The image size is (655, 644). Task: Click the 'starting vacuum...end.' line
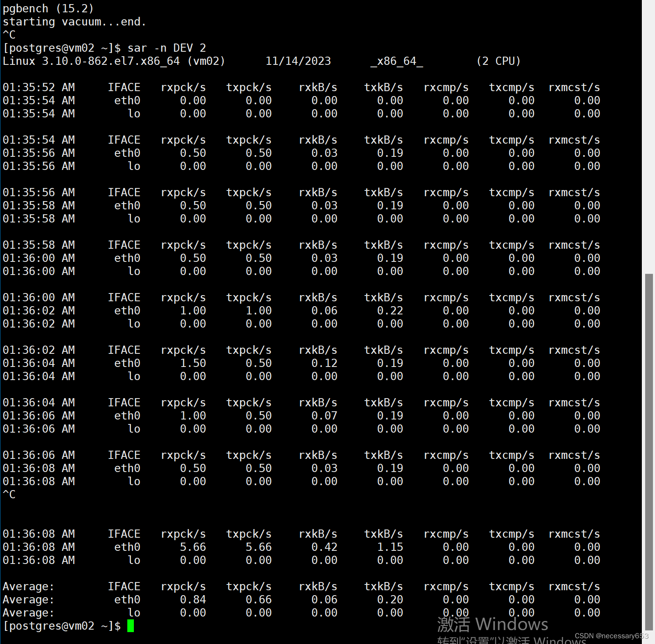click(75, 22)
